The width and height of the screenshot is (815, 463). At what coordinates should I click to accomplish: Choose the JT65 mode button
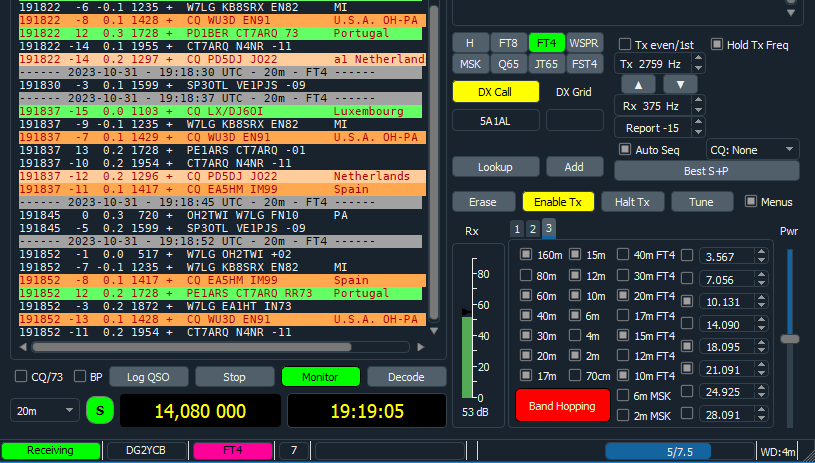click(x=546, y=64)
